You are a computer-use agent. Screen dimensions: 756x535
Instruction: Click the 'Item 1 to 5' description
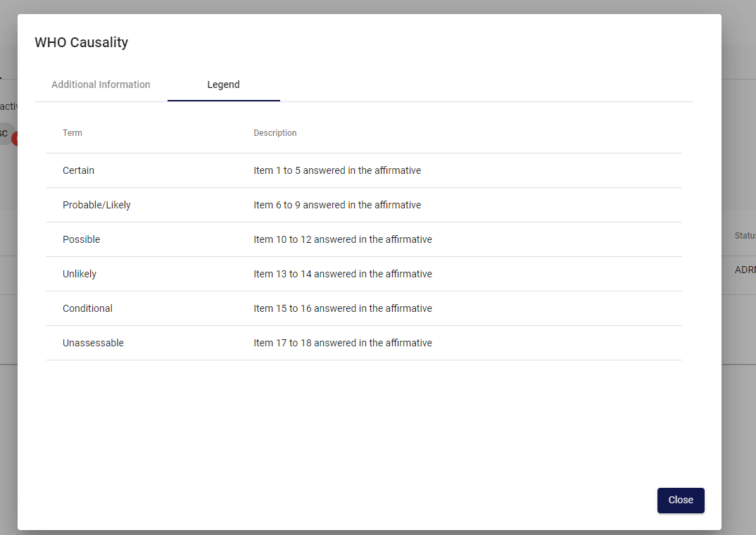337,170
